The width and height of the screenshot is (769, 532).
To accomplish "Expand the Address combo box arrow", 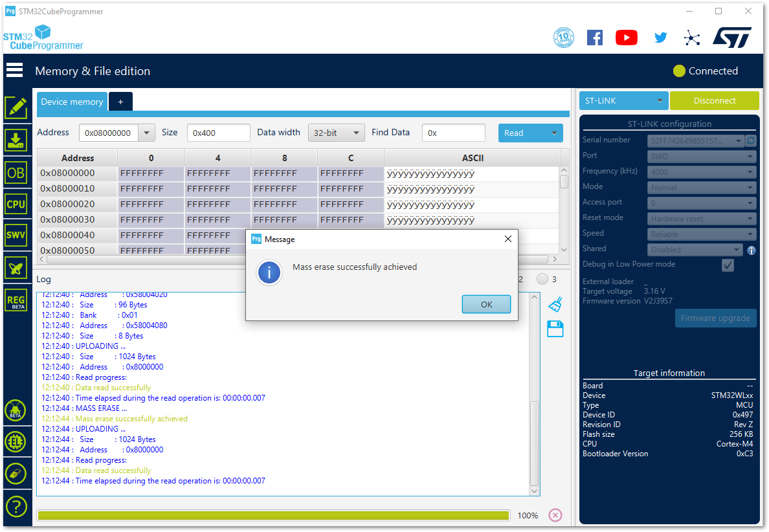I will point(147,133).
